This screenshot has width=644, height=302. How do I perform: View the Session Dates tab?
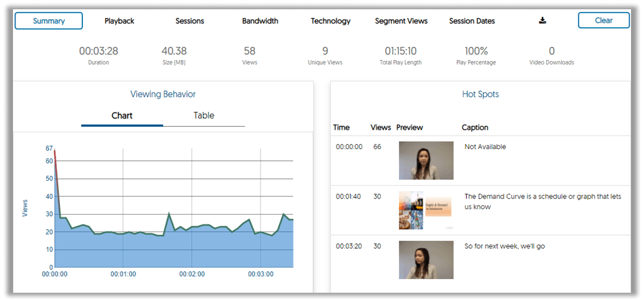click(x=472, y=21)
